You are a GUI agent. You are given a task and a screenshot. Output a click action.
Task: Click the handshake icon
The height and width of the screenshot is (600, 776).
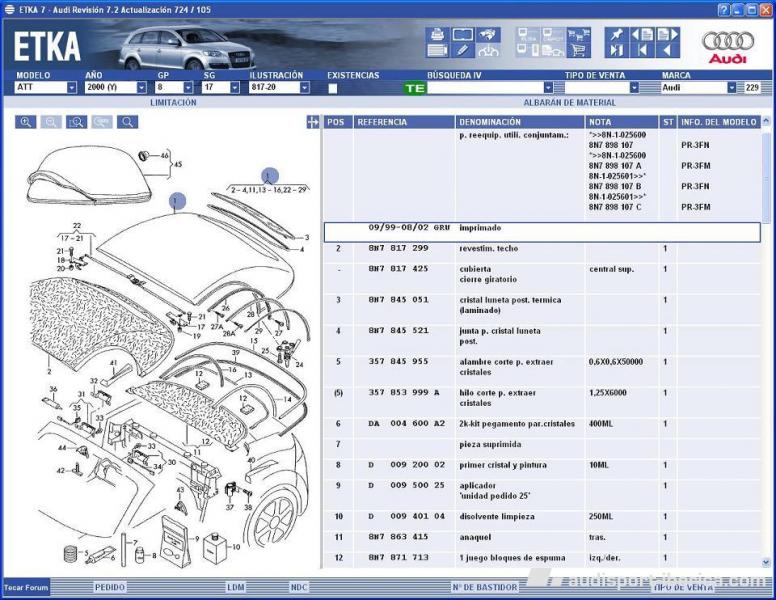(488, 35)
